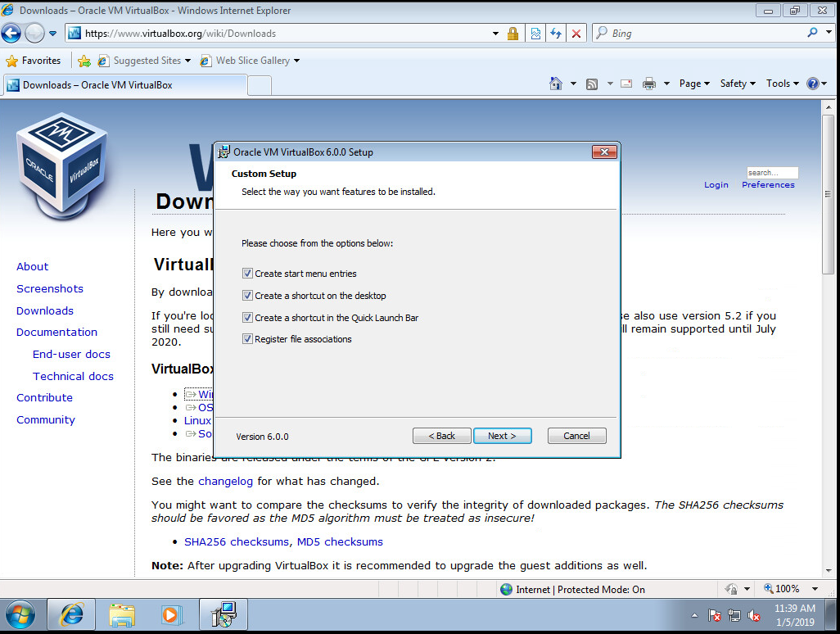
Task: Open Windows Media Player on taskbar
Action: point(172,614)
